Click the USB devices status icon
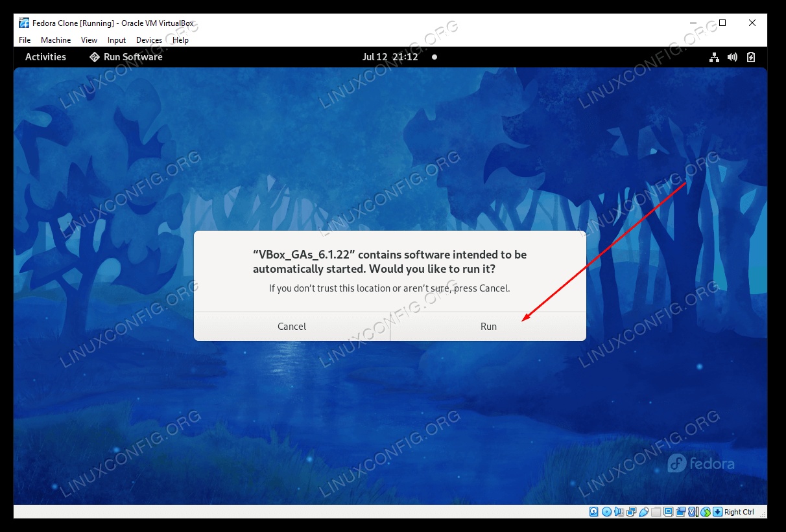Screen dimensions: 786x532 [643, 512]
